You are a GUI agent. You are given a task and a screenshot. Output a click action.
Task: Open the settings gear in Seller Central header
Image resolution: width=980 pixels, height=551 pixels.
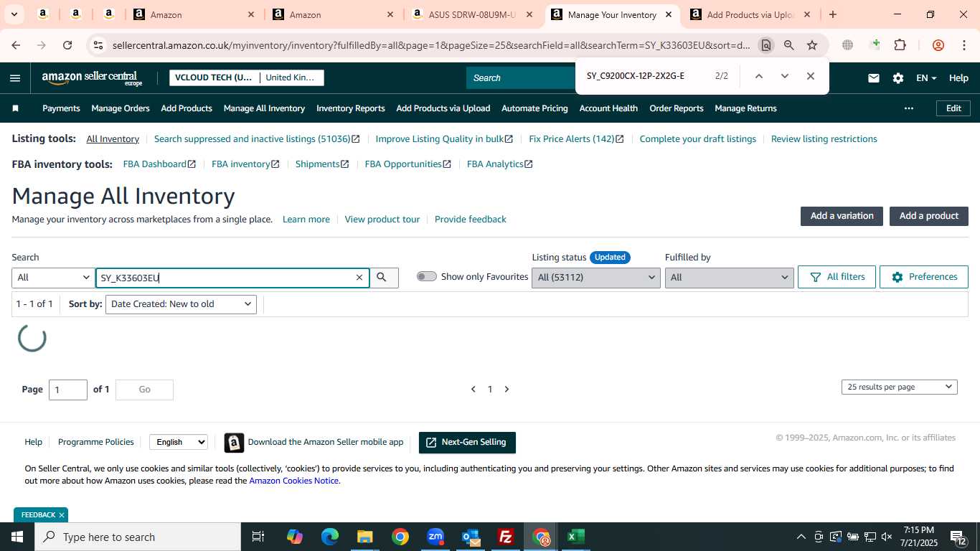click(897, 78)
